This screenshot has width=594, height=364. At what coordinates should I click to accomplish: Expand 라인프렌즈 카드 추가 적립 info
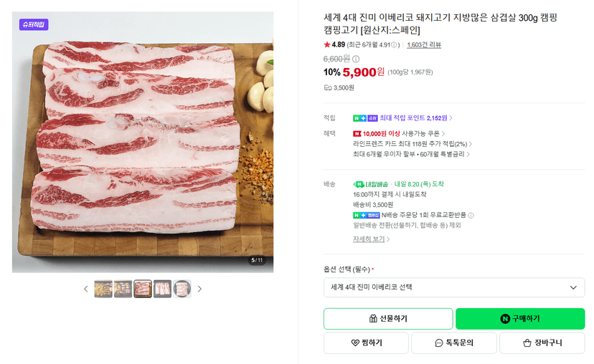point(412,144)
